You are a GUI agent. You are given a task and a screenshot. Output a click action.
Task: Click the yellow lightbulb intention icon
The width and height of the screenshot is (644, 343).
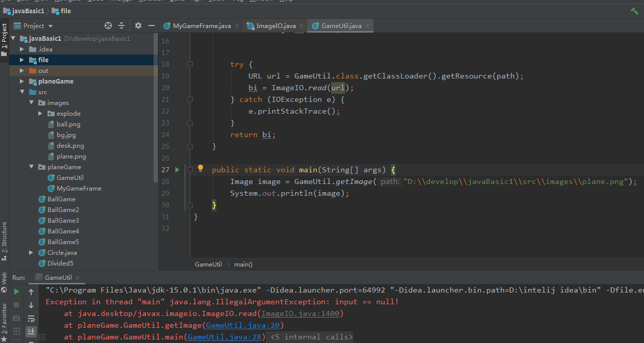coord(201,169)
